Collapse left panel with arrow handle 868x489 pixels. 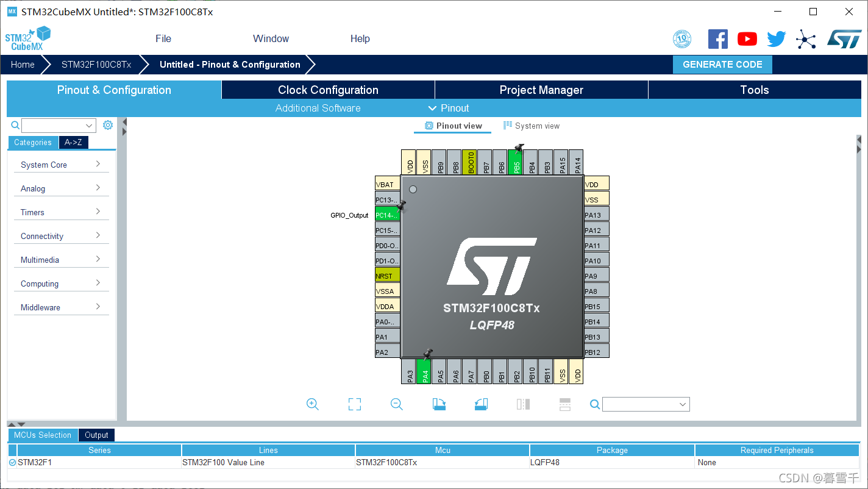(124, 126)
